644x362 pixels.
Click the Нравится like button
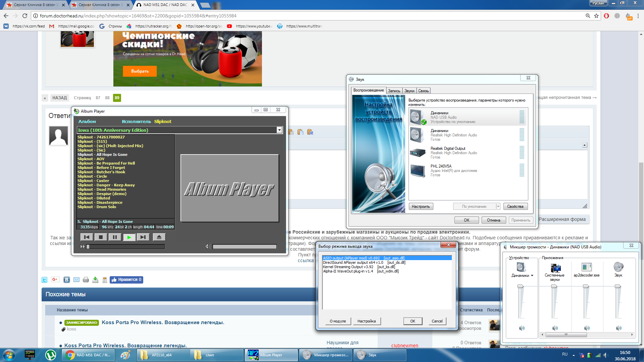(126, 280)
